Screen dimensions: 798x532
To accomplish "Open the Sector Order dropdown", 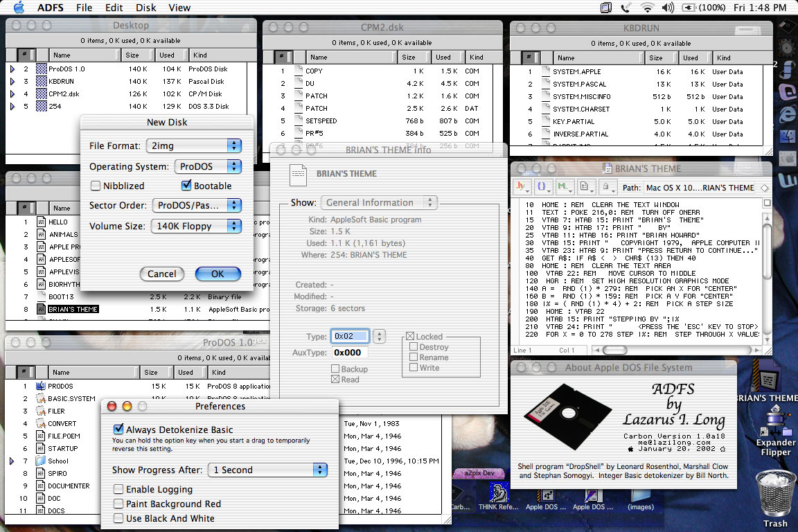I will [x=197, y=205].
